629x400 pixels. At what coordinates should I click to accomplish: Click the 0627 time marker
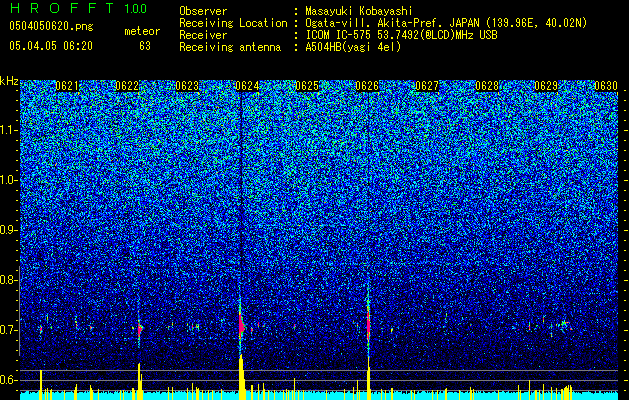(427, 86)
